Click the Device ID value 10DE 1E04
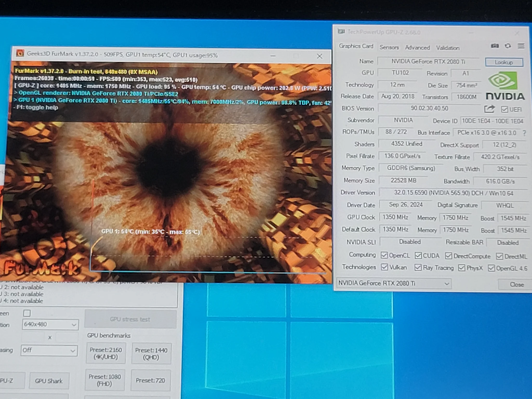Image resolution: width=532 pixels, height=399 pixels. point(492,121)
